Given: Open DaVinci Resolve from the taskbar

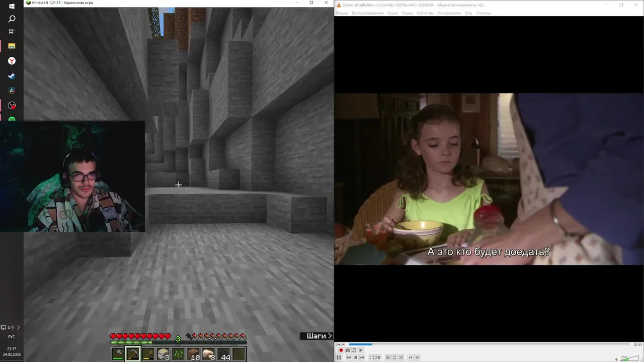Looking at the screenshot, I should pos(12,90).
